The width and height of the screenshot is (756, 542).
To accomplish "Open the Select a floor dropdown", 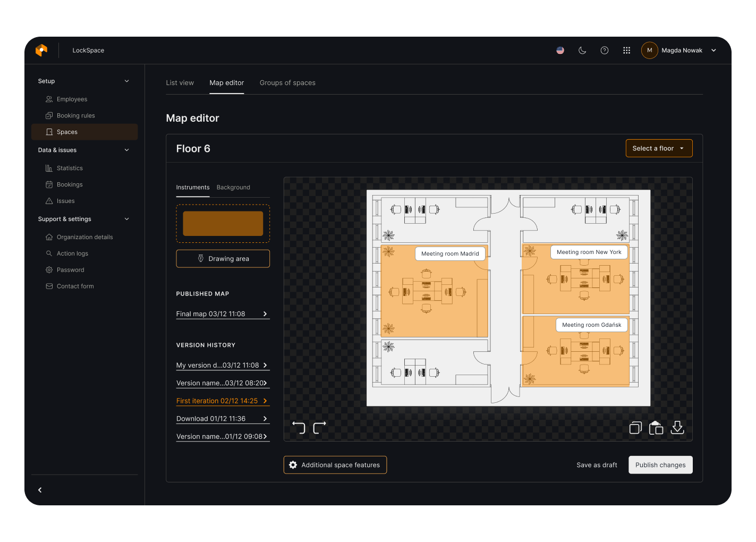I will (x=659, y=148).
